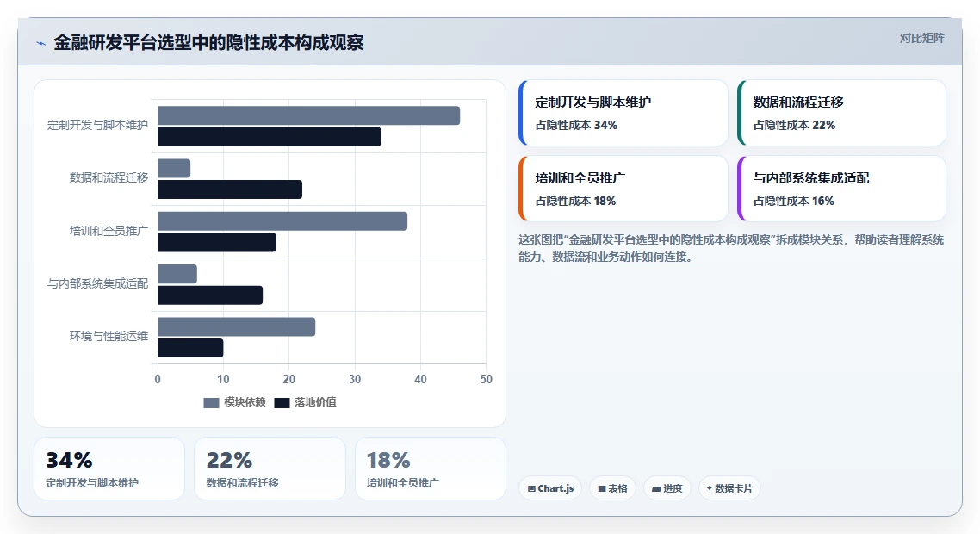Screen dimensions: 980x534
Task: Click the 模块依赖 legend text
Action: coord(245,402)
